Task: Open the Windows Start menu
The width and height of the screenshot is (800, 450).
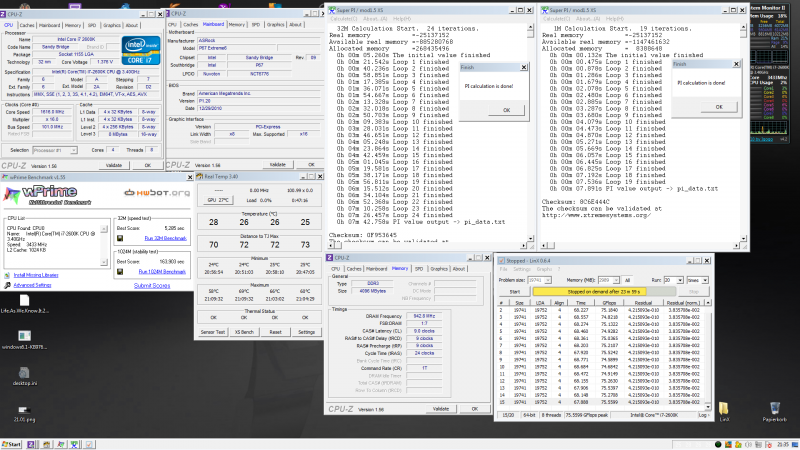Action: (11, 444)
